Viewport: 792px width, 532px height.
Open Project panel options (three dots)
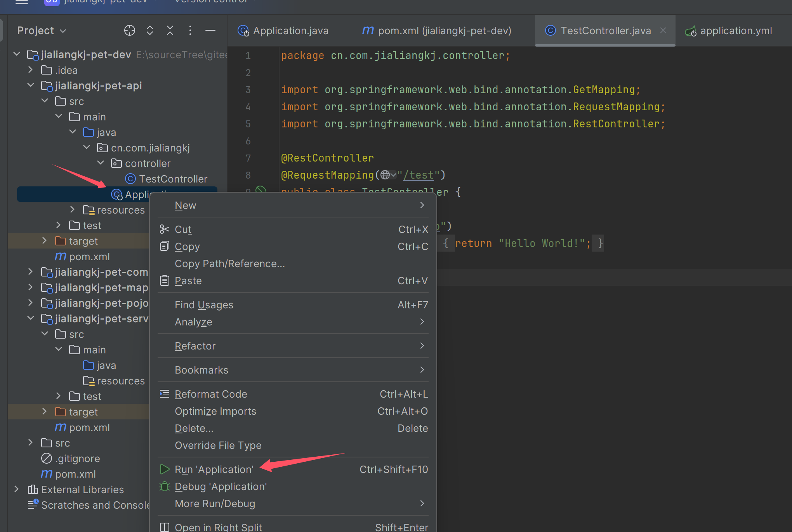point(190,30)
